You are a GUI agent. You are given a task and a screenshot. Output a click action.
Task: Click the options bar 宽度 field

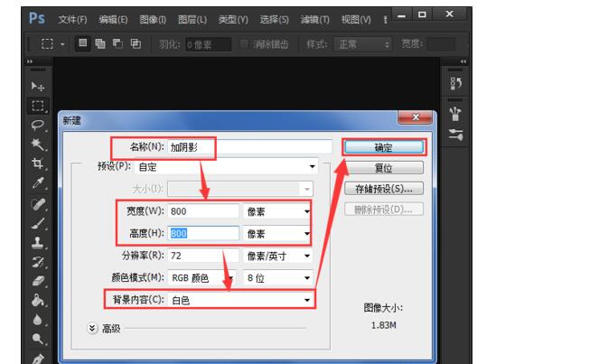[441, 44]
